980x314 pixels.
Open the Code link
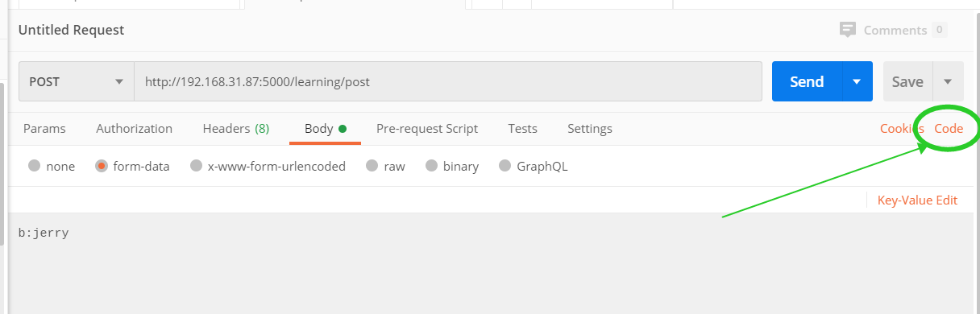coord(949,129)
